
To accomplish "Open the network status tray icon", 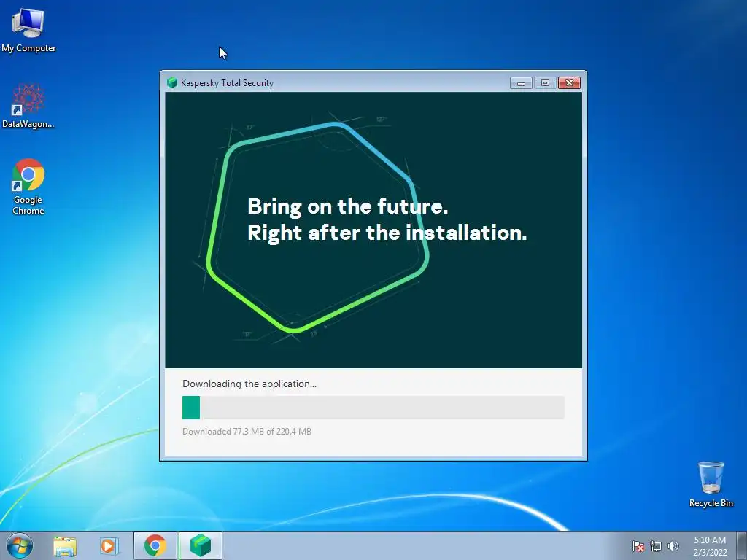I will point(656,546).
